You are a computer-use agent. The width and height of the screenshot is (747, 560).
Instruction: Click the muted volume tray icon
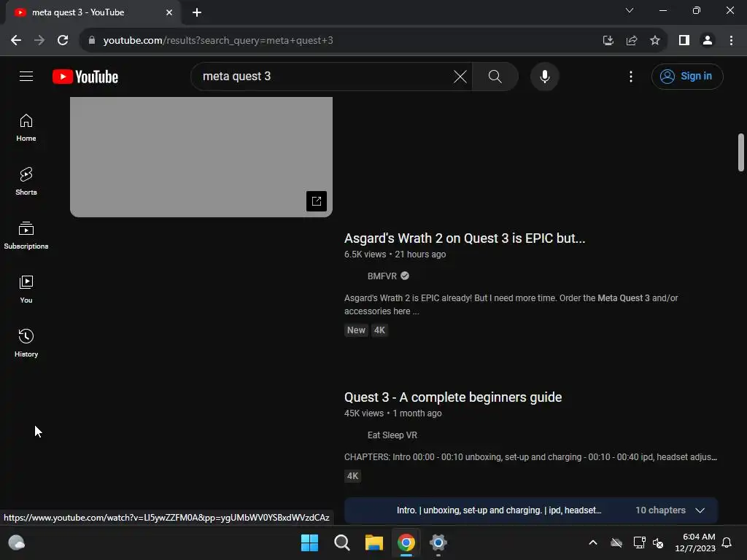pyautogui.click(x=658, y=542)
